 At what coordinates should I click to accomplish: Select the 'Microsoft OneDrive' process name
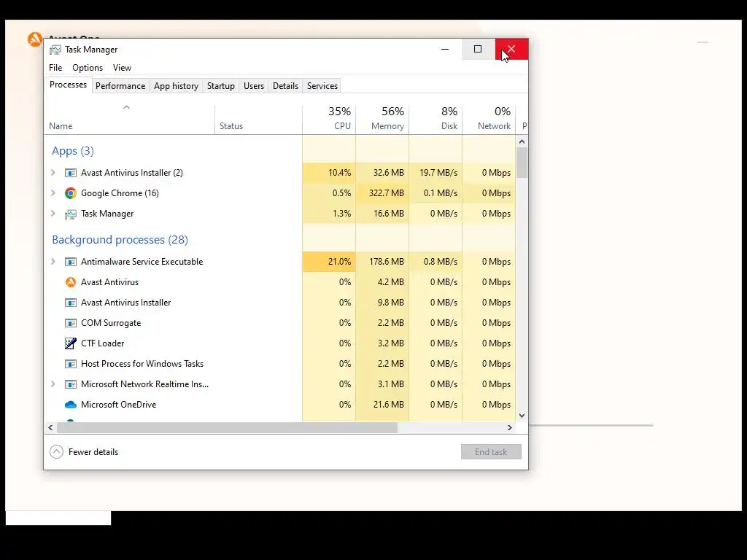pyautogui.click(x=119, y=404)
